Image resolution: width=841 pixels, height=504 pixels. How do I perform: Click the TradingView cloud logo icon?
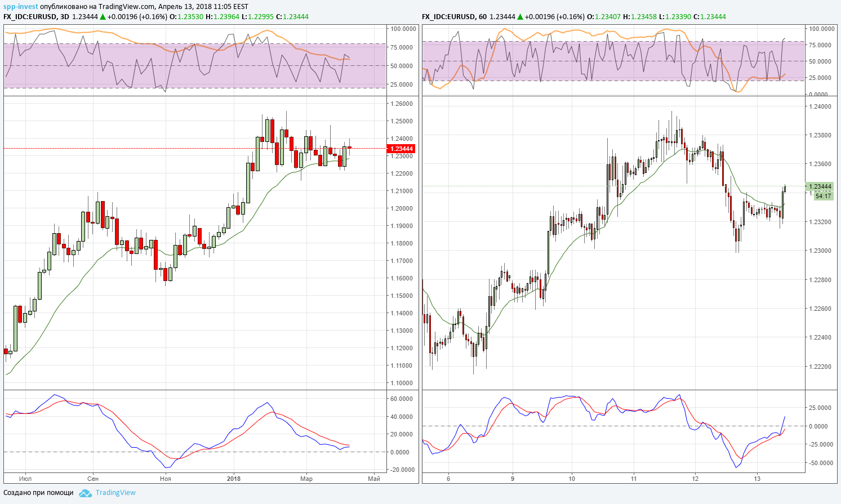click(x=85, y=493)
